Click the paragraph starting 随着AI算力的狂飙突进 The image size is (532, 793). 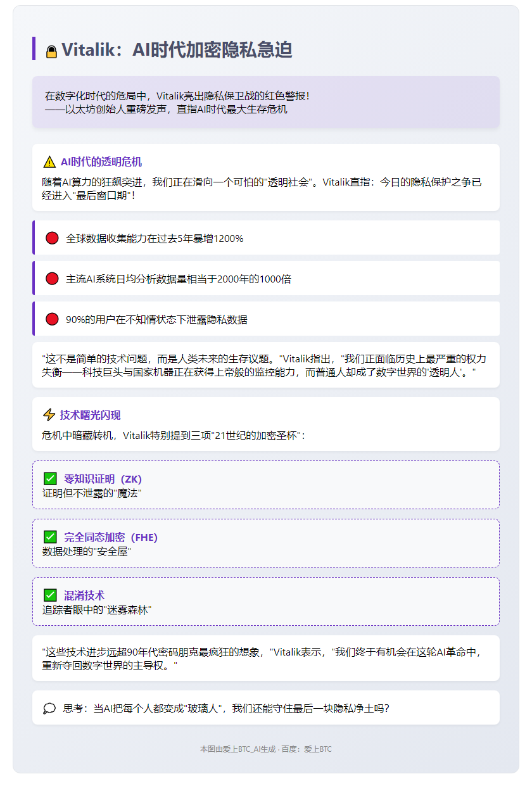click(262, 189)
